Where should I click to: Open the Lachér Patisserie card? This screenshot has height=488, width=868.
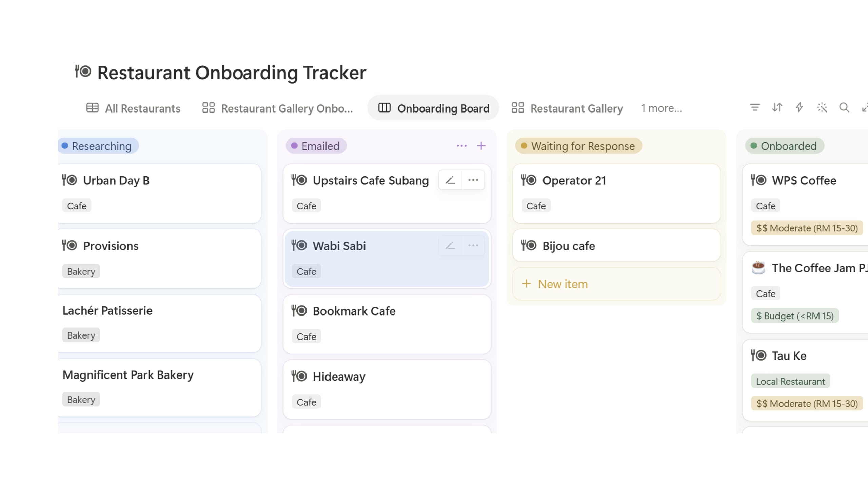[x=159, y=324]
